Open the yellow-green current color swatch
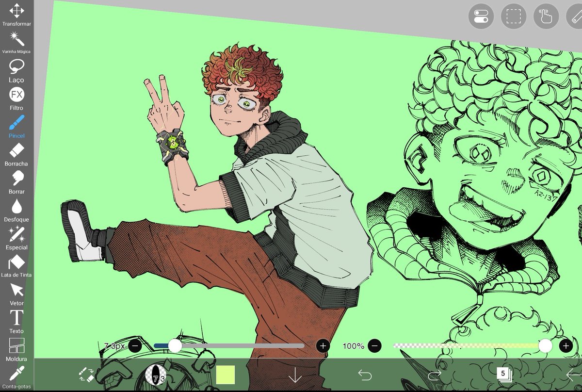 [x=226, y=375]
